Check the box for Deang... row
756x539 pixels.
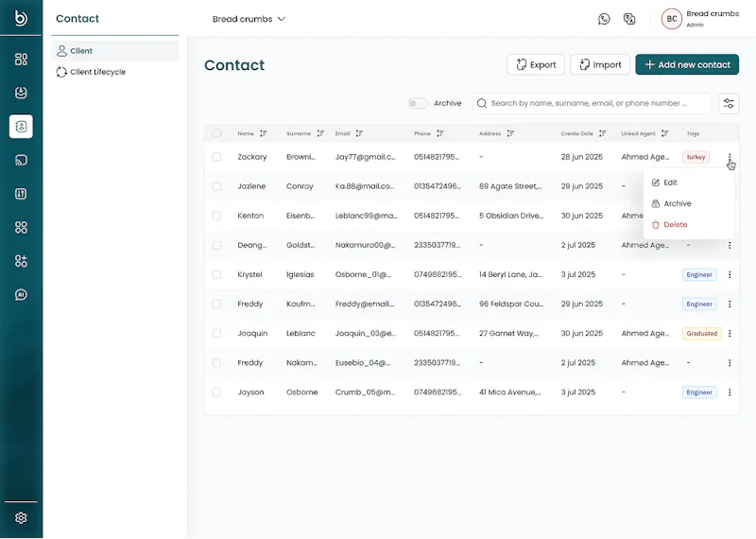(217, 245)
